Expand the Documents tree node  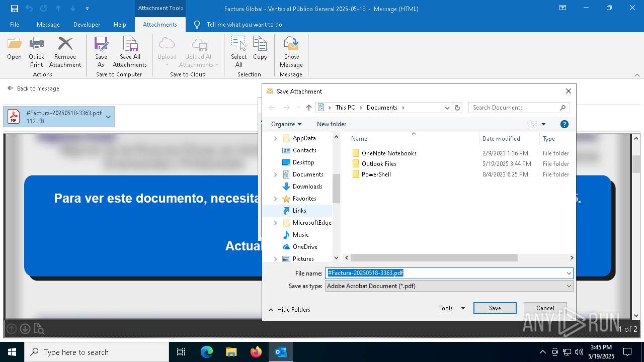275,174
